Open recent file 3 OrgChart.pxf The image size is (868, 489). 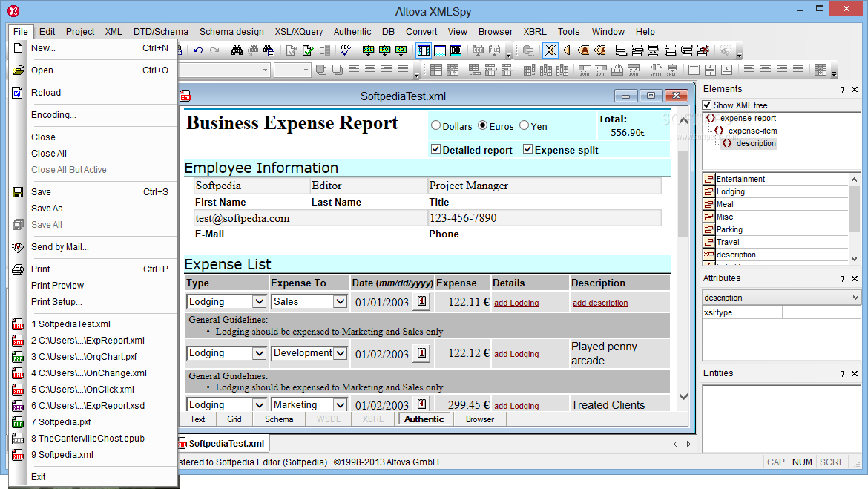pyautogui.click(x=84, y=357)
